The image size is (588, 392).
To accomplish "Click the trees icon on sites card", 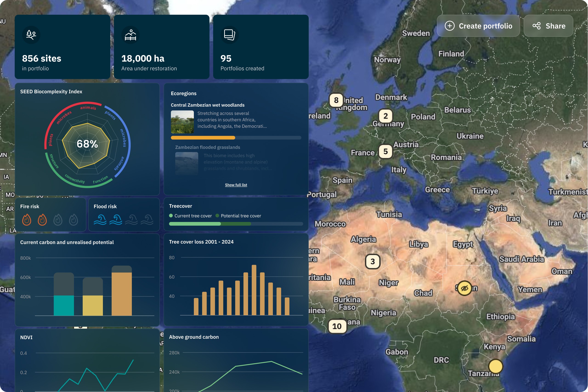I will coord(31,35).
